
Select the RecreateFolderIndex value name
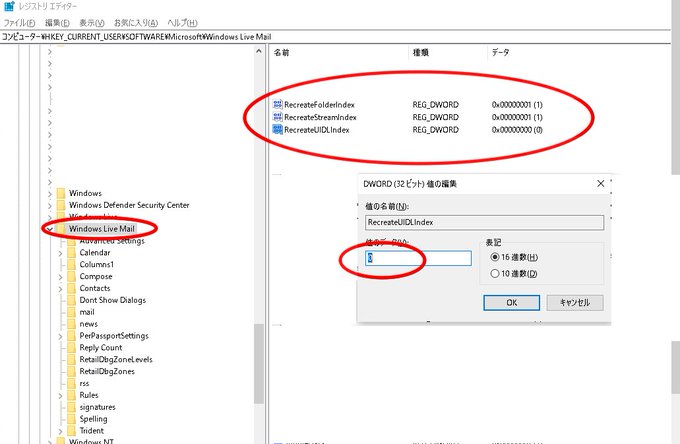[319, 104]
